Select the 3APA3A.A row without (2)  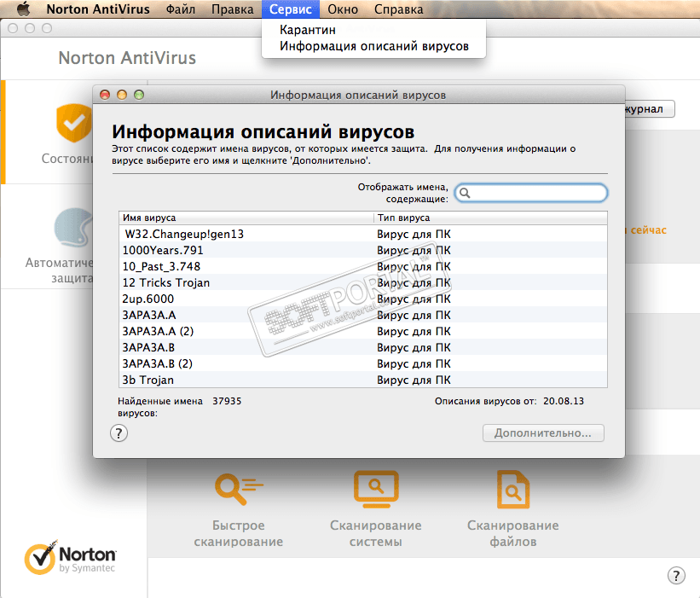(363, 316)
